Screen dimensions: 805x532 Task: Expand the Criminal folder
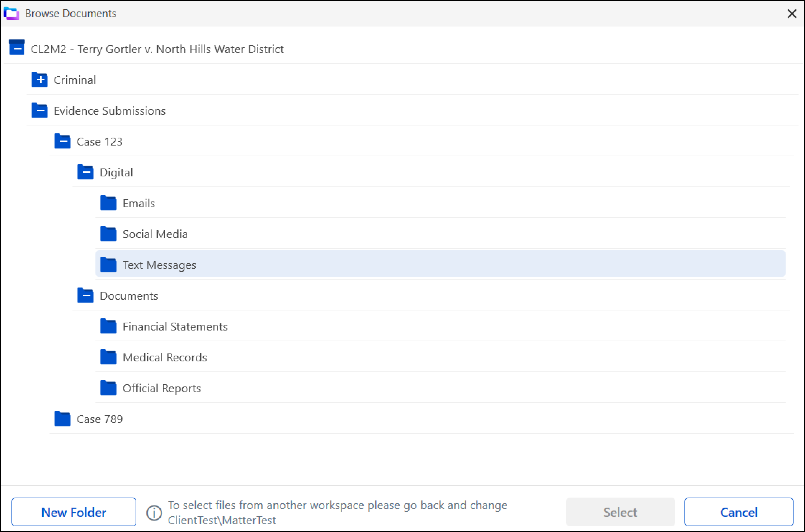(39, 79)
